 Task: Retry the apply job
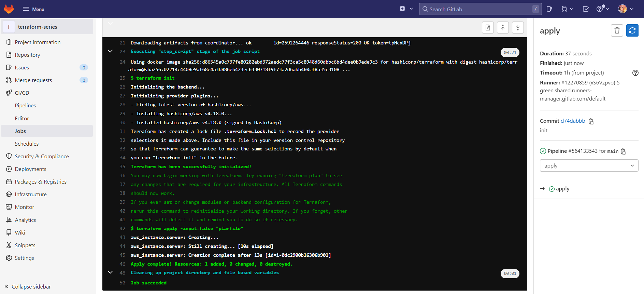click(632, 30)
